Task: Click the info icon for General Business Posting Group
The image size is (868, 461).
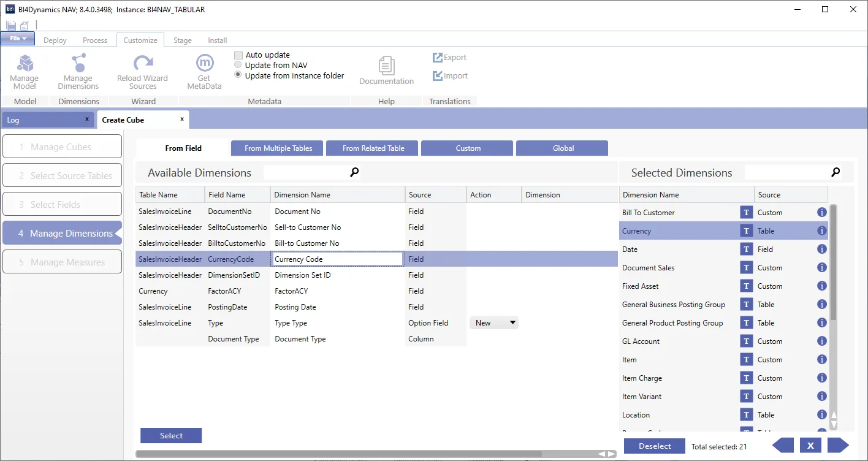Action: (822, 305)
